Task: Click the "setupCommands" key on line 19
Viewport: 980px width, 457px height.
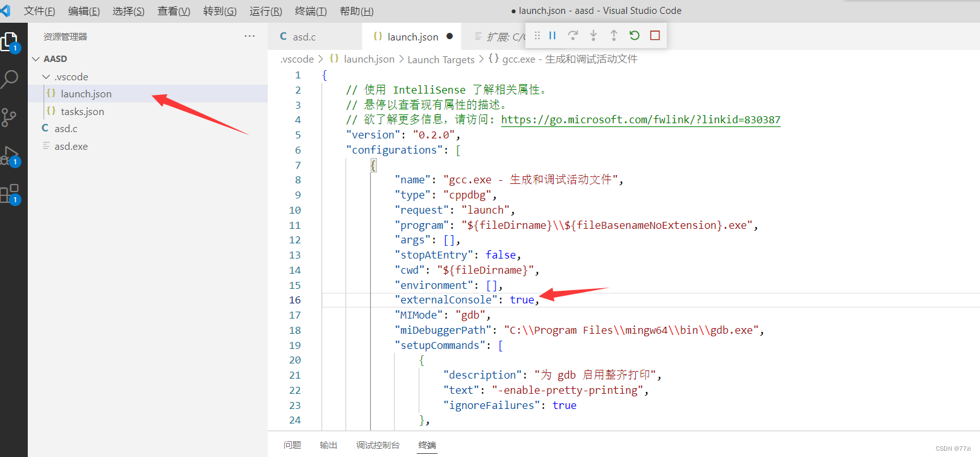Action: (440, 345)
